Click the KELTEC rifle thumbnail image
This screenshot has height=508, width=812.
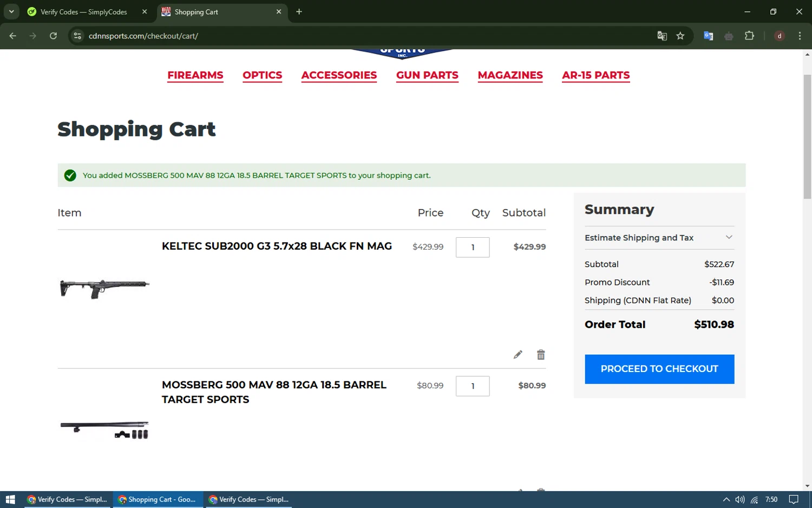[x=104, y=288]
